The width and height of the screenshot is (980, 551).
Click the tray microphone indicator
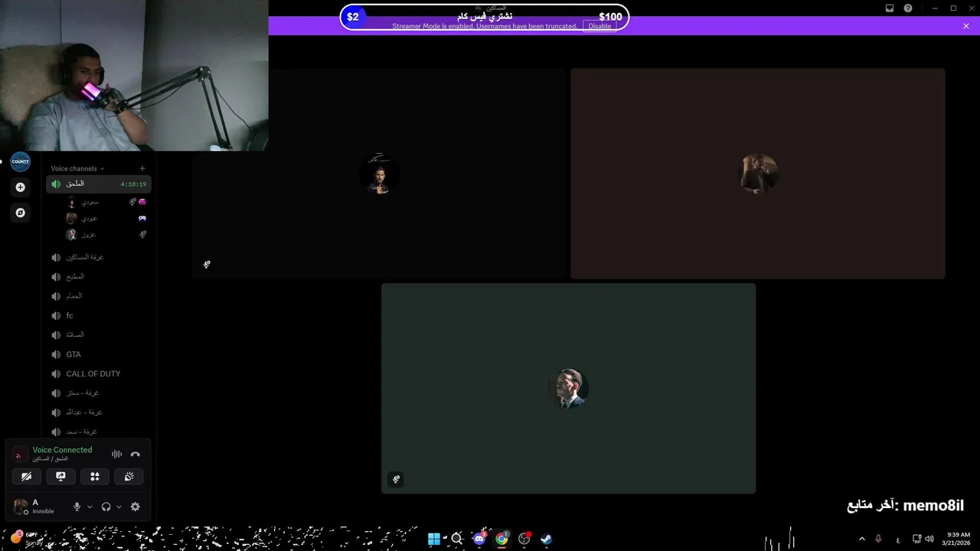(878, 539)
